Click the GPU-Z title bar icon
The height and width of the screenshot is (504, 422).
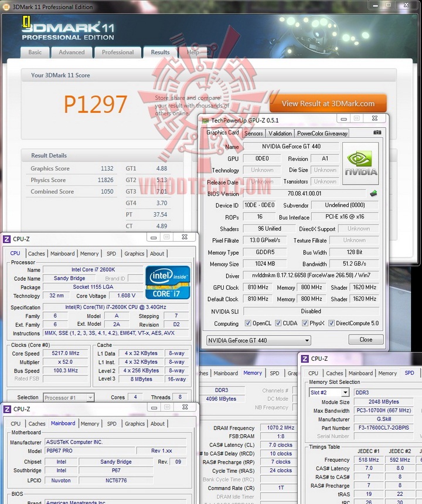point(205,120)
